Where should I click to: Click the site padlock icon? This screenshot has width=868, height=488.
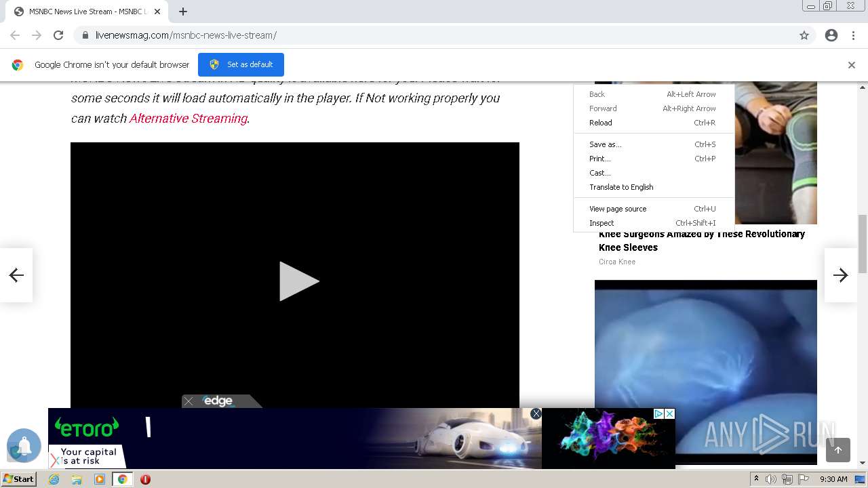(85, 35)
